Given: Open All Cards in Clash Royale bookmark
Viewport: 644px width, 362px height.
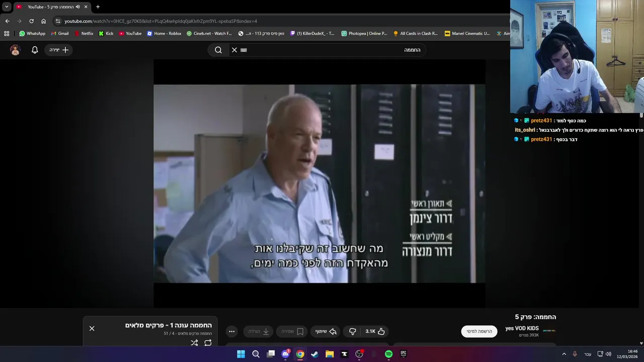Looking at the screenshot, I should tap(415, 34).
